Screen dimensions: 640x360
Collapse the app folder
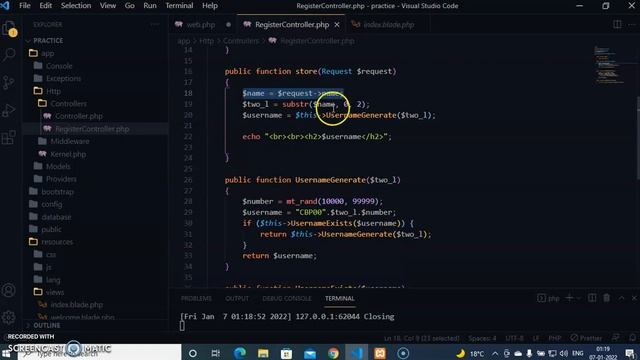tap(47, 53)
